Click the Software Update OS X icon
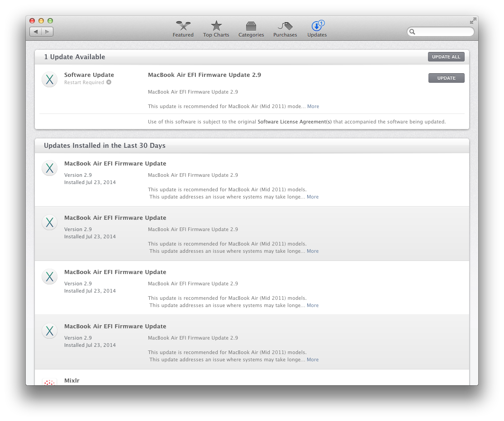The image size is (504, 421). pos(49,80)
